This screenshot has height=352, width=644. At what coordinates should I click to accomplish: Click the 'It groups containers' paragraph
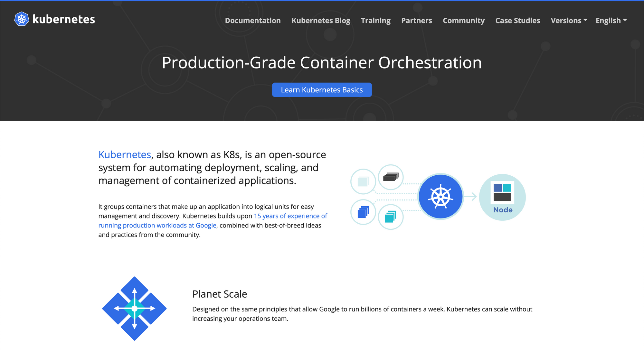213,221
